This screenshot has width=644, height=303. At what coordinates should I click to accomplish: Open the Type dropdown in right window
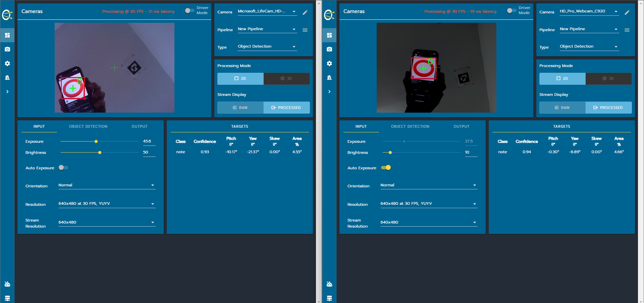[x=589, y=47]
